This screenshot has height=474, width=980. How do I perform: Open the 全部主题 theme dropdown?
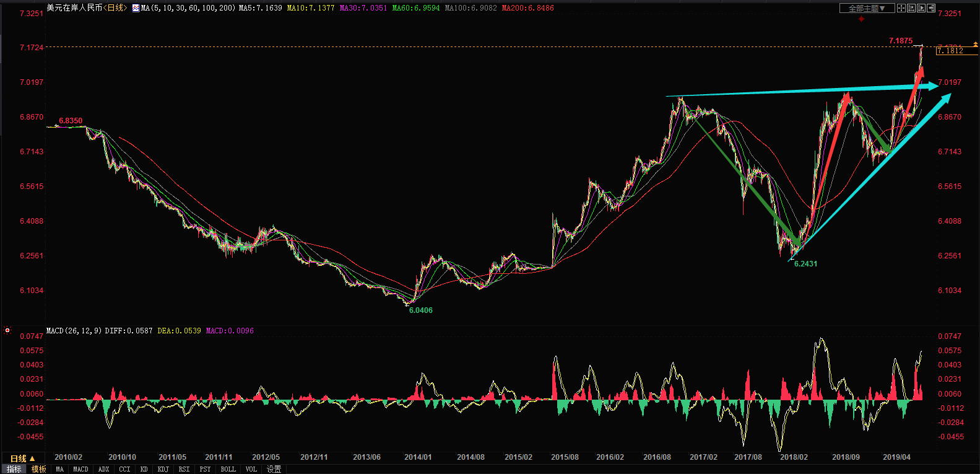click(867, 8)
